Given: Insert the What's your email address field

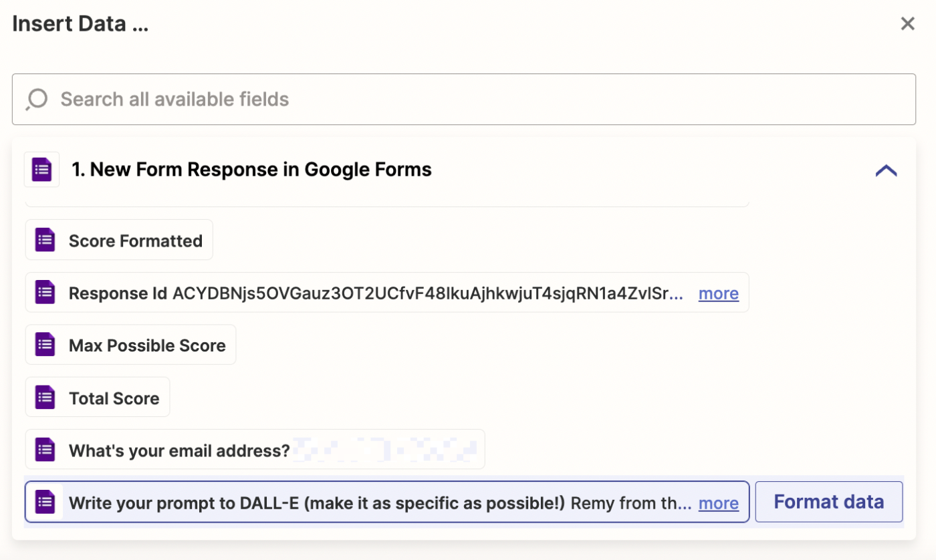Looking at the screenshot, I should (x=179, y=450).
